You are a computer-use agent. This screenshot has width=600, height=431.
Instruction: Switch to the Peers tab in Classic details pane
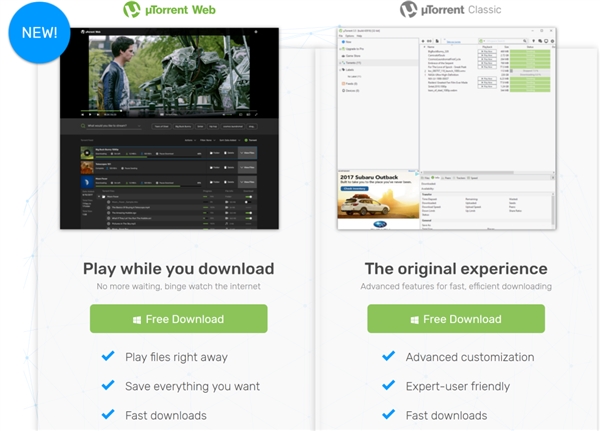tap(446, 178)
